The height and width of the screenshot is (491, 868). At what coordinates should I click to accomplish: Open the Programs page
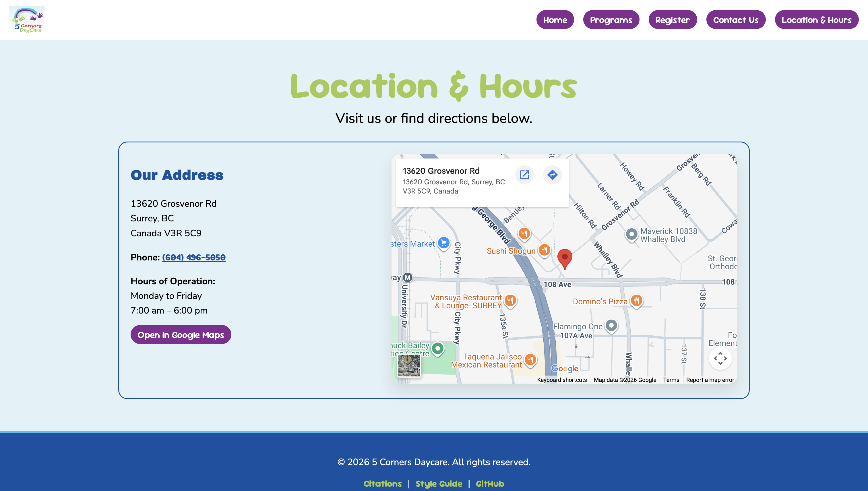[611, 20]
